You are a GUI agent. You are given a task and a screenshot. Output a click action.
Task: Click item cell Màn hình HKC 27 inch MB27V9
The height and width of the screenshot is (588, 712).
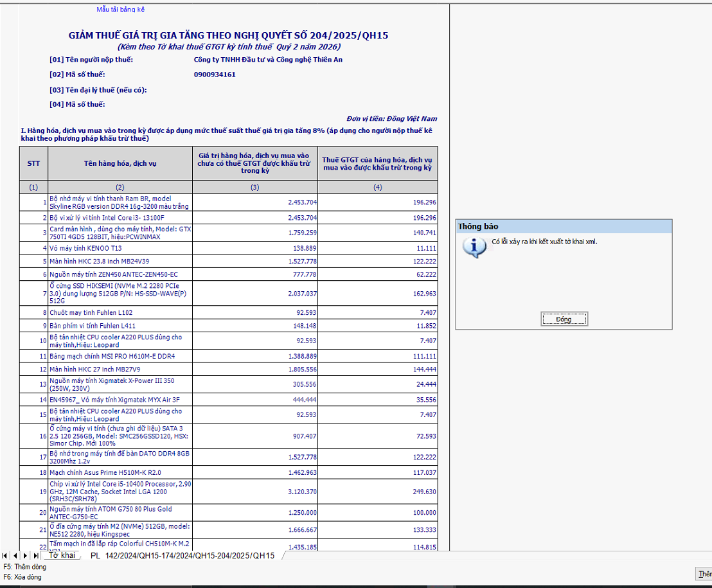[x=120, y=370]
